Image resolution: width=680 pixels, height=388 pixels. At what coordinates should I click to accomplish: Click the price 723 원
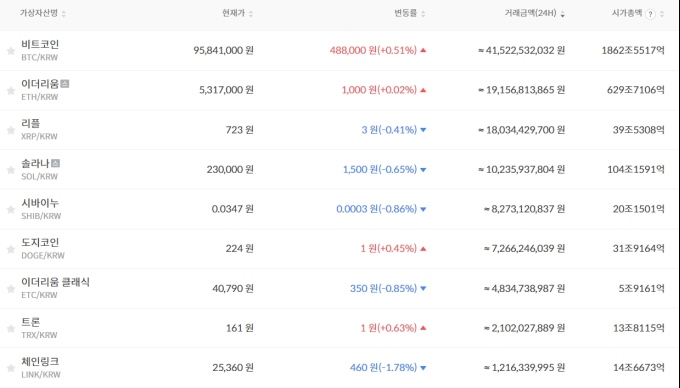pyautogui.click(x=239, y=130)
